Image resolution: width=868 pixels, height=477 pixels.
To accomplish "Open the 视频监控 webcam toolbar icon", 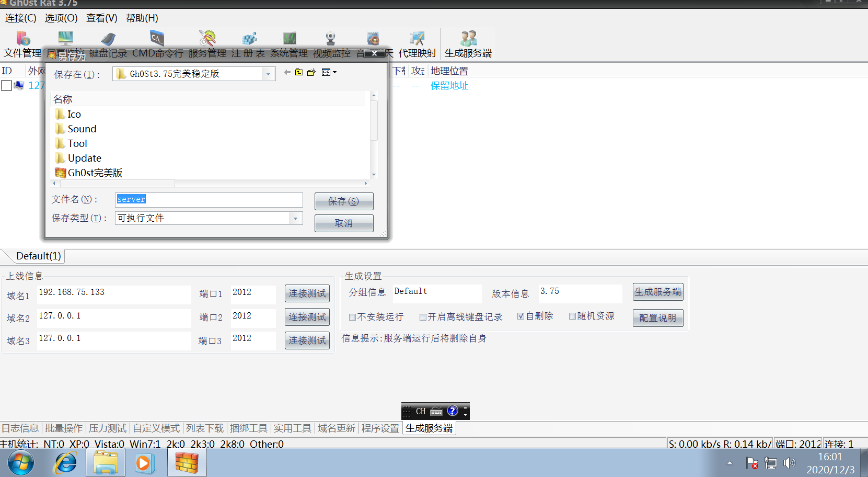I will tap(331, 44).
